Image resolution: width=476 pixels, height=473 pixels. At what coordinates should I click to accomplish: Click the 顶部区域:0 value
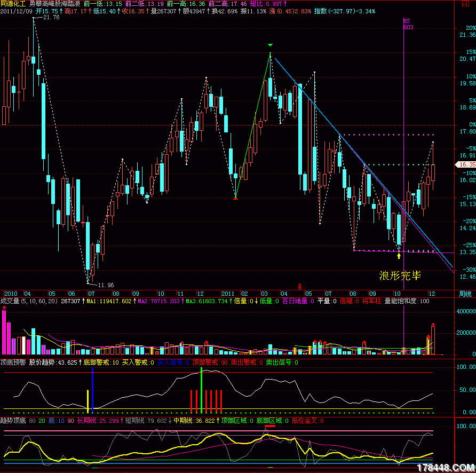pyautogui.click(x=237, y=421)
